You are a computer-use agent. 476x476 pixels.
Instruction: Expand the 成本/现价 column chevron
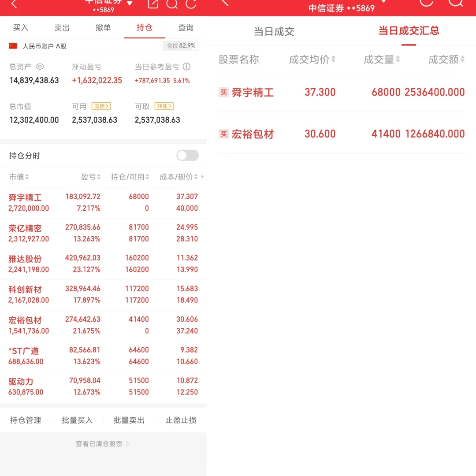[201, 177]
